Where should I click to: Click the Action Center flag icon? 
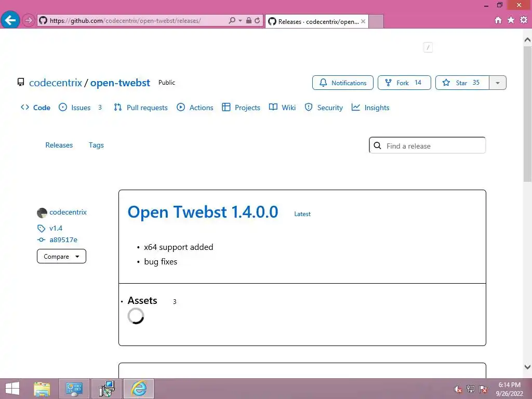pos(483,389)
